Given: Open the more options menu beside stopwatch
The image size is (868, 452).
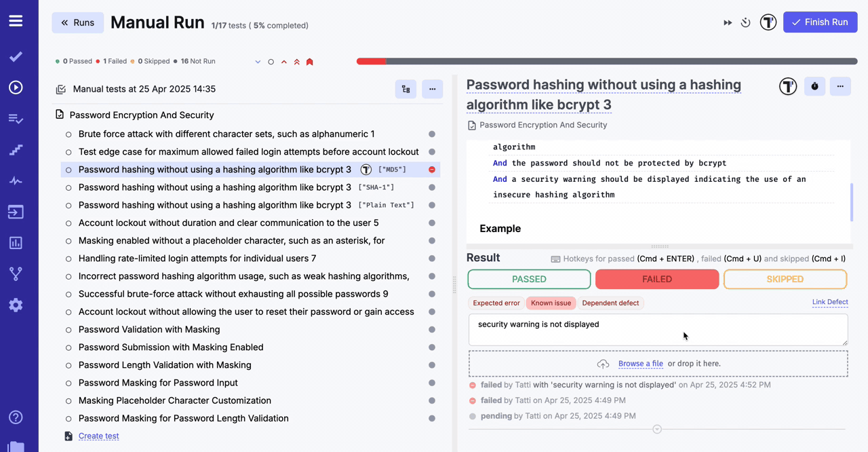Looking at the screenshot, I should (840, 86).
